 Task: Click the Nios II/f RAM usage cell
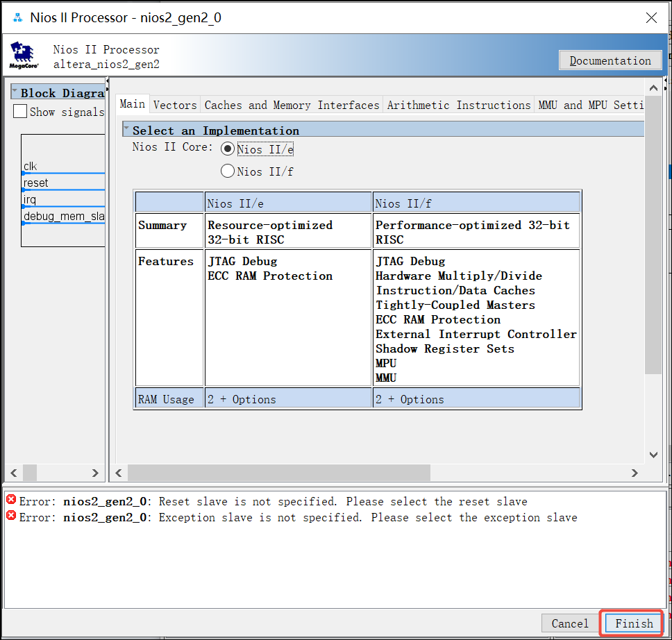click(476, 397)
